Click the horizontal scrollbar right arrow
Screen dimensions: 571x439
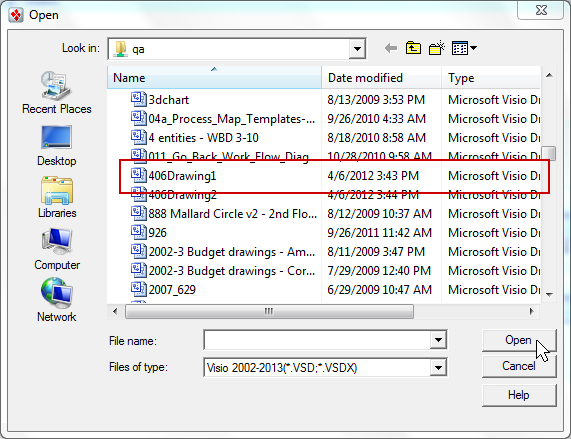[532, 311]
